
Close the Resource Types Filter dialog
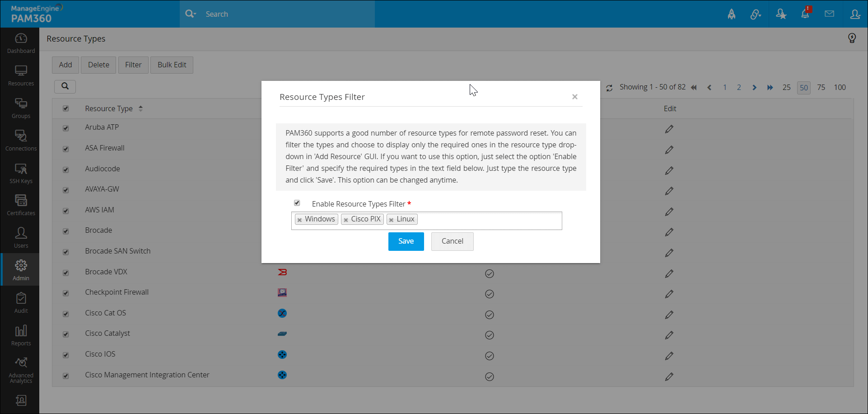click(x=575, y=97)
